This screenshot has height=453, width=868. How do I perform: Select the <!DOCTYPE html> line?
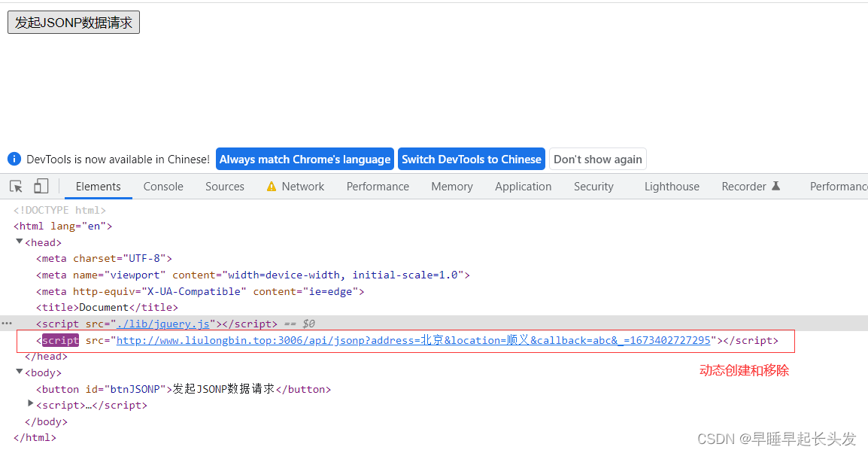pyautogui.click(x=59, y=210)
